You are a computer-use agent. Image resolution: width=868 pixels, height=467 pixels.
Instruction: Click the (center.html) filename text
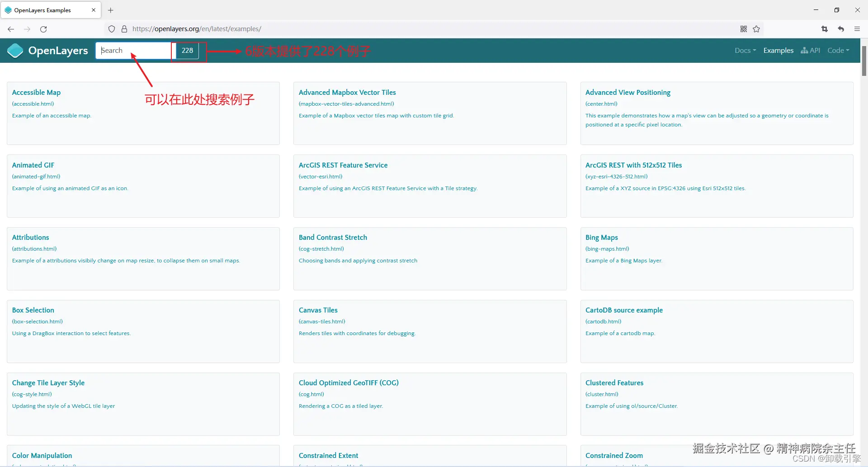(601, 104)
